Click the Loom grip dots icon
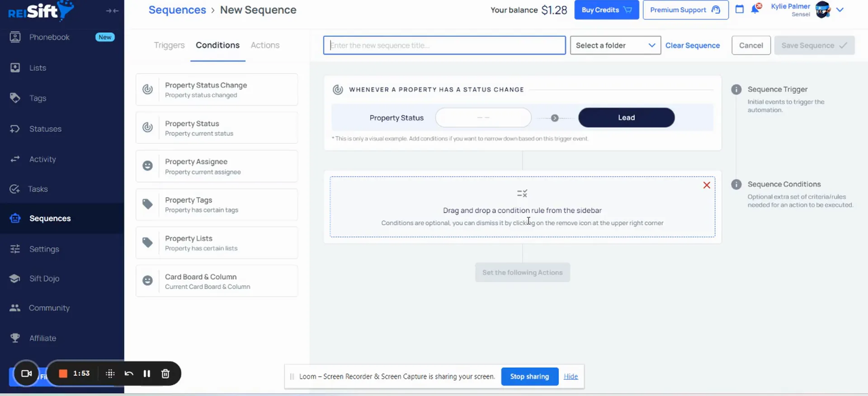Viewport: 868px width, 396px height. click(110, 373)
